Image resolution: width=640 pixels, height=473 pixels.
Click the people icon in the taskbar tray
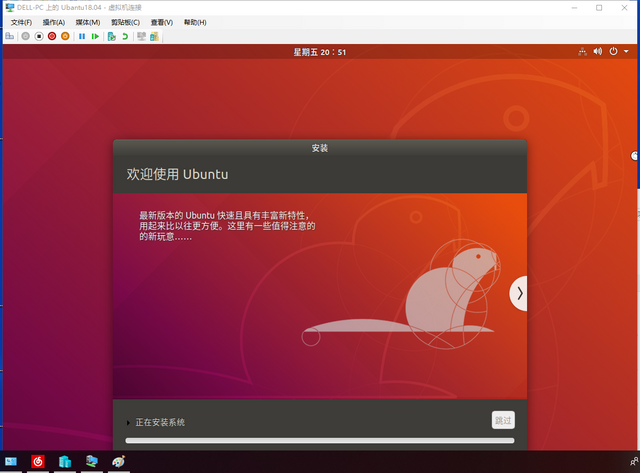[634, 462]
